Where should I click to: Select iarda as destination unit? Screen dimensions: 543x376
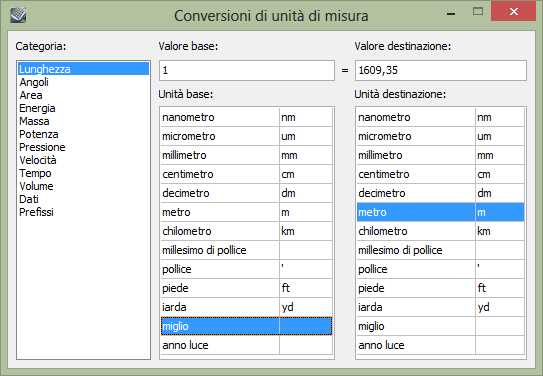click(x=440, y=307)
